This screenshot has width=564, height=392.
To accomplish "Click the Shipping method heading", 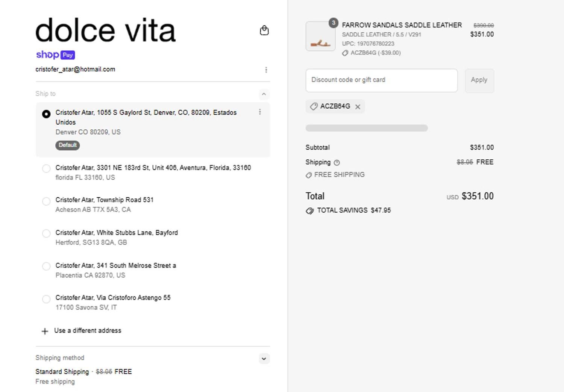I will coord(60,358).
